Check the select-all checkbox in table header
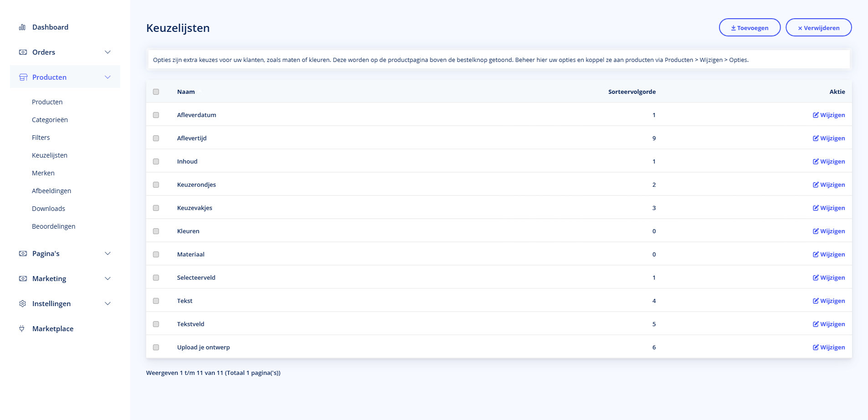This screenshot has height=420, width=868. pos(156,92)
